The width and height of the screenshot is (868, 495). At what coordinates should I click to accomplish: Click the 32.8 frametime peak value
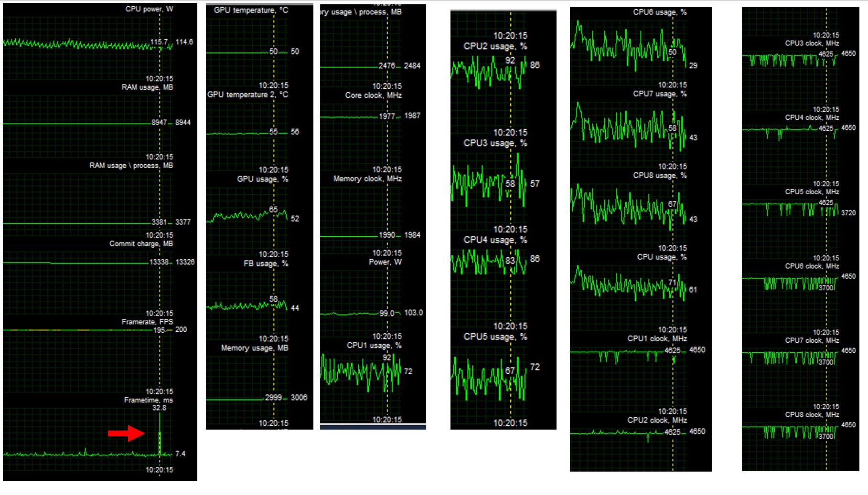(159, 408)
